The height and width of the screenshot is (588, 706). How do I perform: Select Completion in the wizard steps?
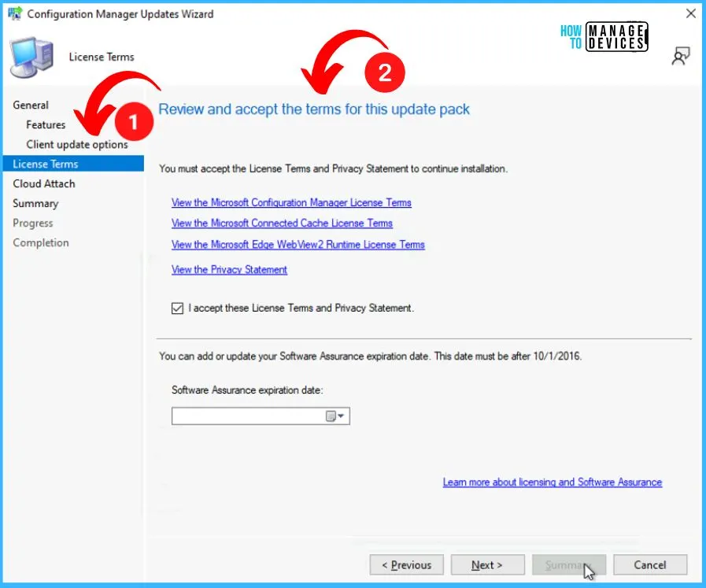coord(41,242)
